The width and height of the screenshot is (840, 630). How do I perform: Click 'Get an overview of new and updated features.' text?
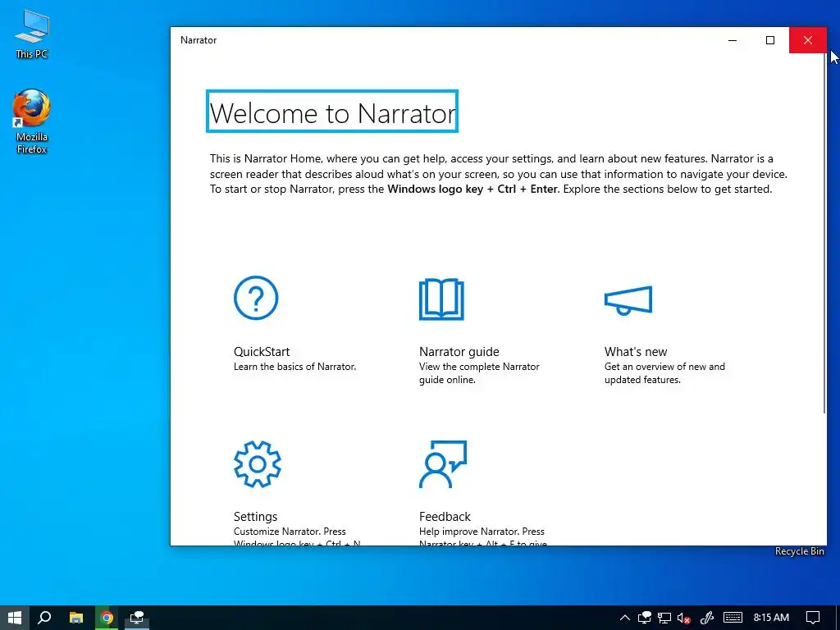tap(664, 373)
